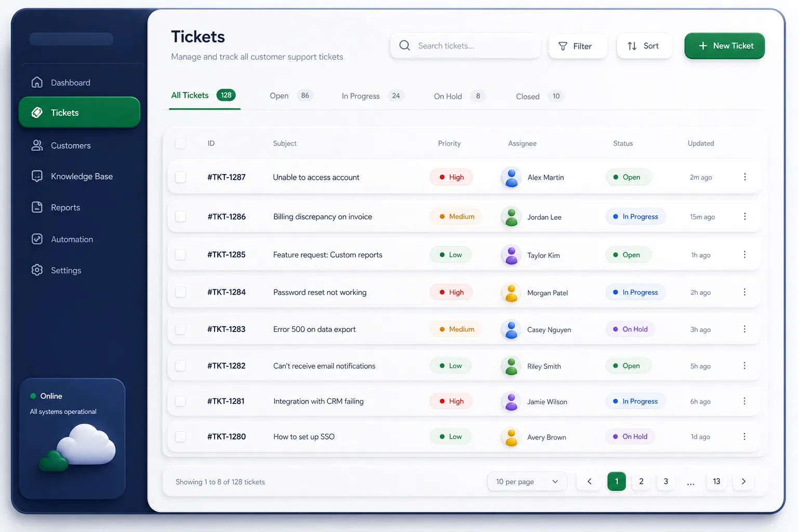
Task: Jump to page 2
Action: coord(641,482)
